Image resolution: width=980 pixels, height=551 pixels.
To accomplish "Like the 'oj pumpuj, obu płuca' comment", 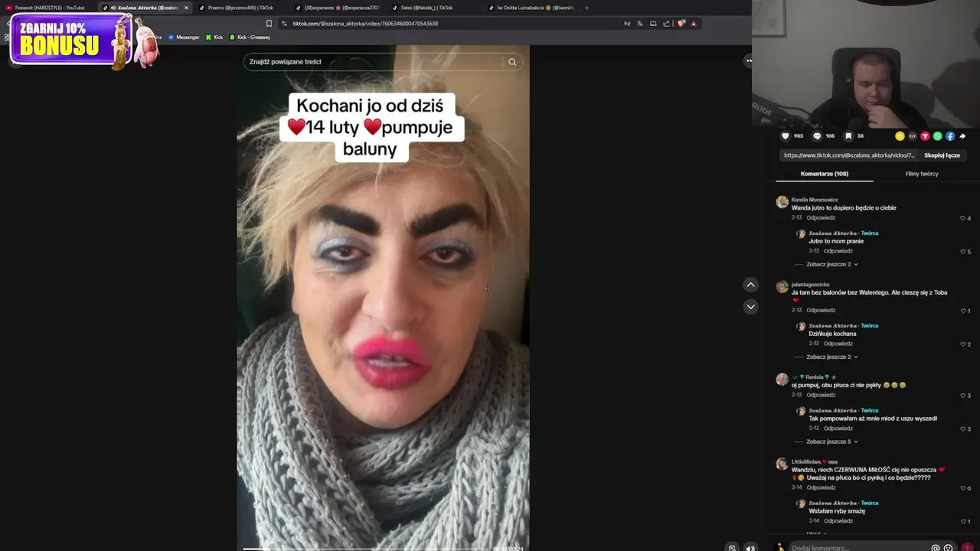I will click(963, 396).
